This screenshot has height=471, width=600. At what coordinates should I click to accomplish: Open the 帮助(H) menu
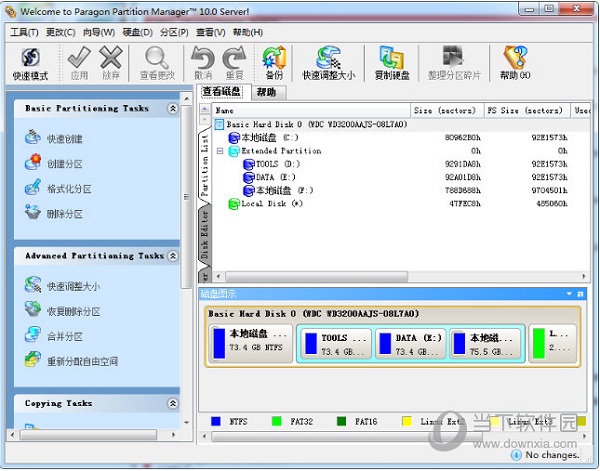[x=248, y=33]
